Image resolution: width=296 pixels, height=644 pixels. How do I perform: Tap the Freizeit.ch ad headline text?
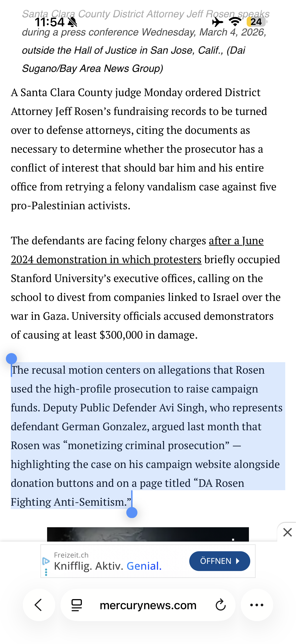tap(108, 566)
